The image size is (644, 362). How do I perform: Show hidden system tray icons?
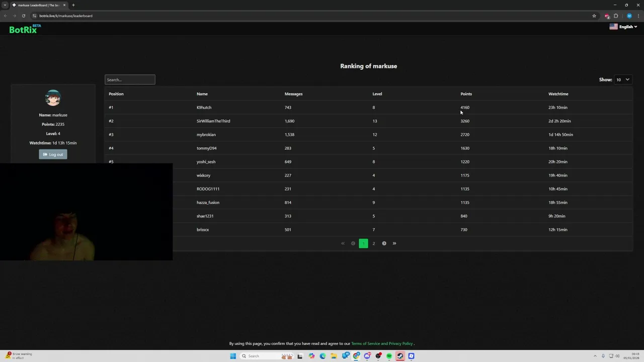[x=595, y=356]
